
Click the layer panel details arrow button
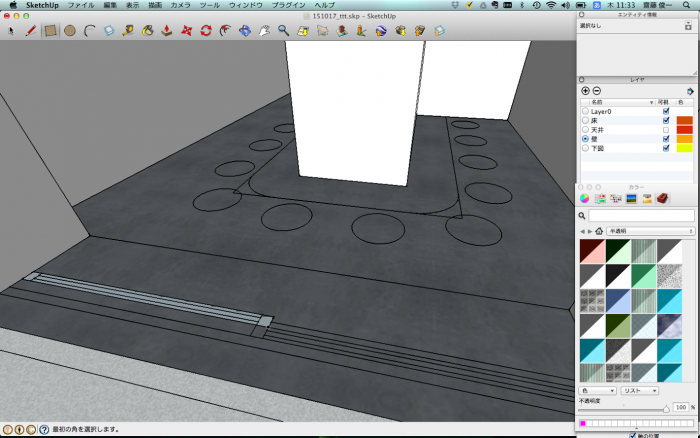[x=690, y=91]
